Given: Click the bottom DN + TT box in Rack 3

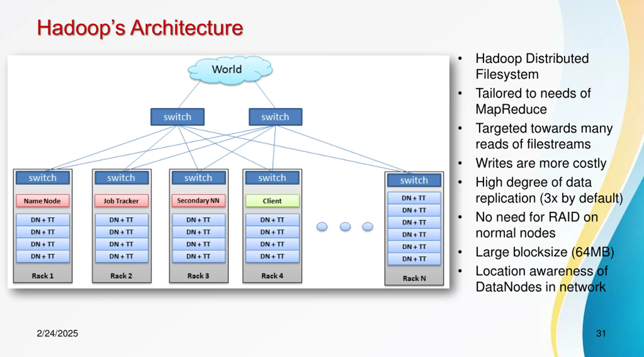Looking at the screenshot, I should [x=198, y=257].
